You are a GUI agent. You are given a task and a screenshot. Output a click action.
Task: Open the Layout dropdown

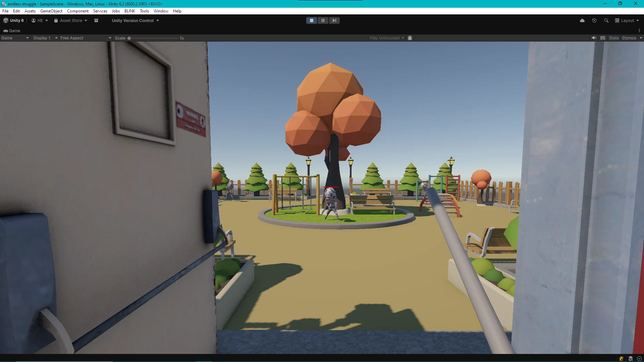(627, 20)
